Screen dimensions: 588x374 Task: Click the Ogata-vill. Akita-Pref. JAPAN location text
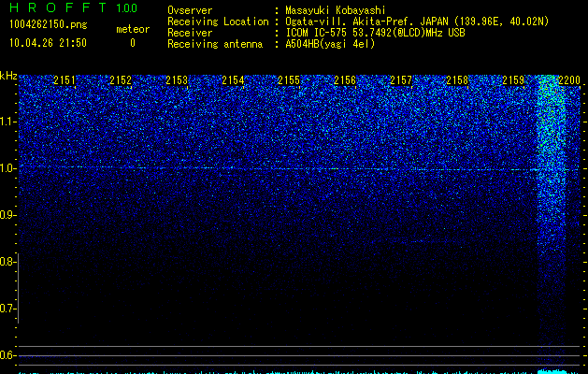pos(417,22)
